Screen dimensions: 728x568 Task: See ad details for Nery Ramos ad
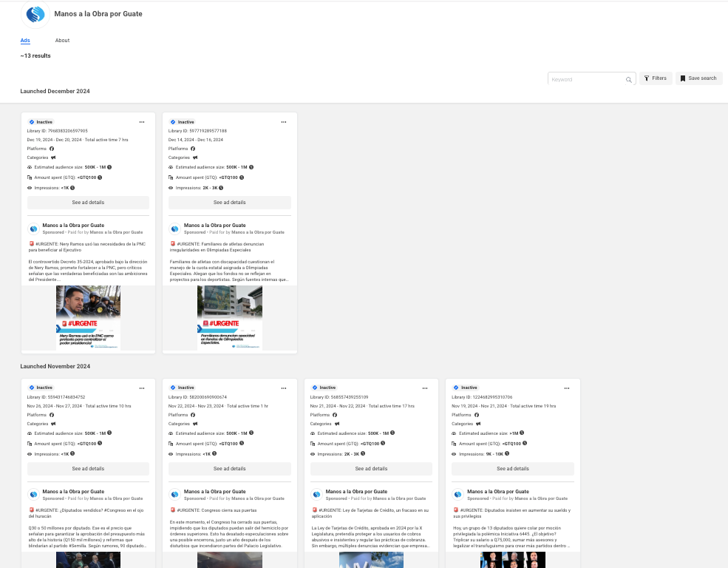(x=88, y=203)
